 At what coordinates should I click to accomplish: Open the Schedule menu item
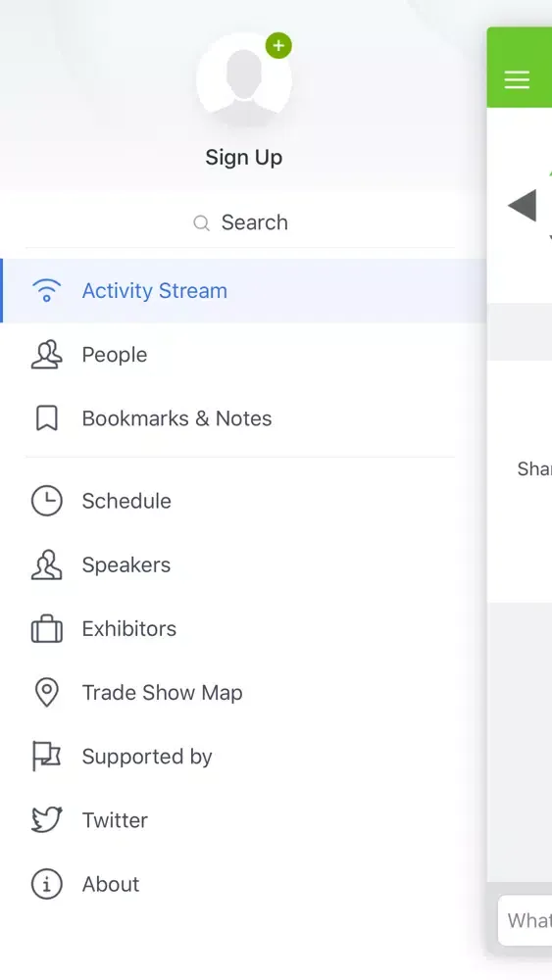(243, 501)
